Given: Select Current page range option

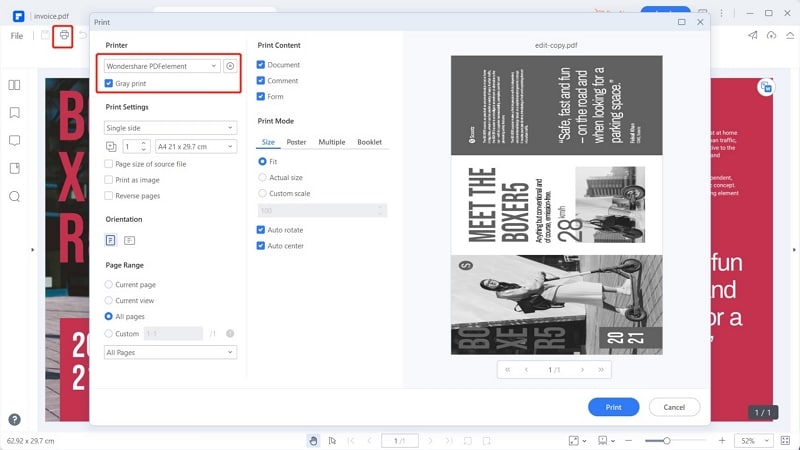Looking at the screenshot, I should [109, 284].
